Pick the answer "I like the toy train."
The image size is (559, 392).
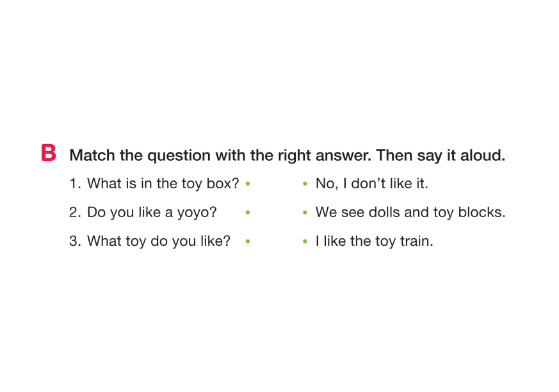[374, 241]
